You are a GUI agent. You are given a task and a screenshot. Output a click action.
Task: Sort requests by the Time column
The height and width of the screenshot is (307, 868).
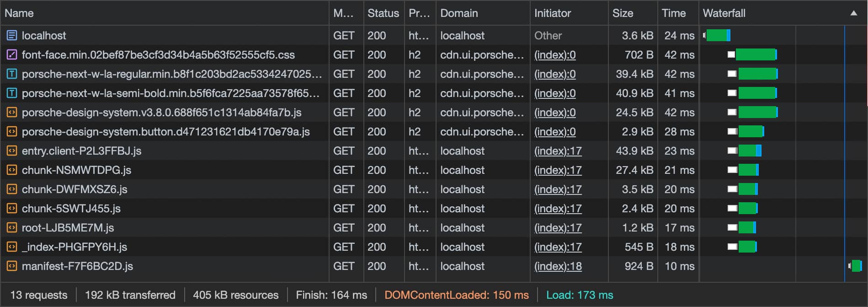pos(673,13)
